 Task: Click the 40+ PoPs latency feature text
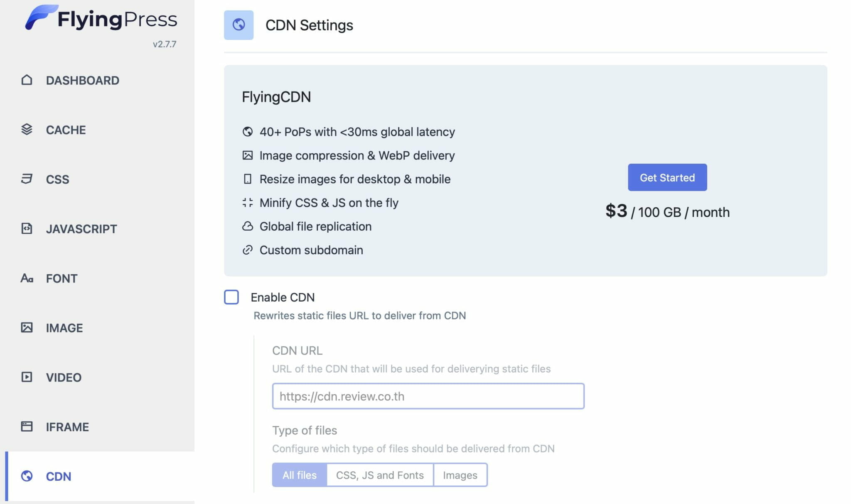[357, 132]
